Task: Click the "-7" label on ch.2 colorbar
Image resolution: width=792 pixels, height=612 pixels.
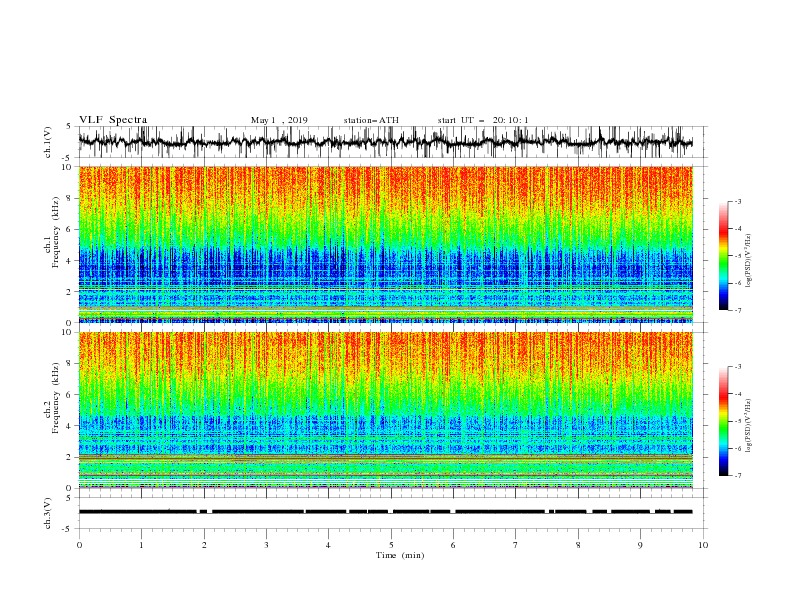Action: [737, 475]
